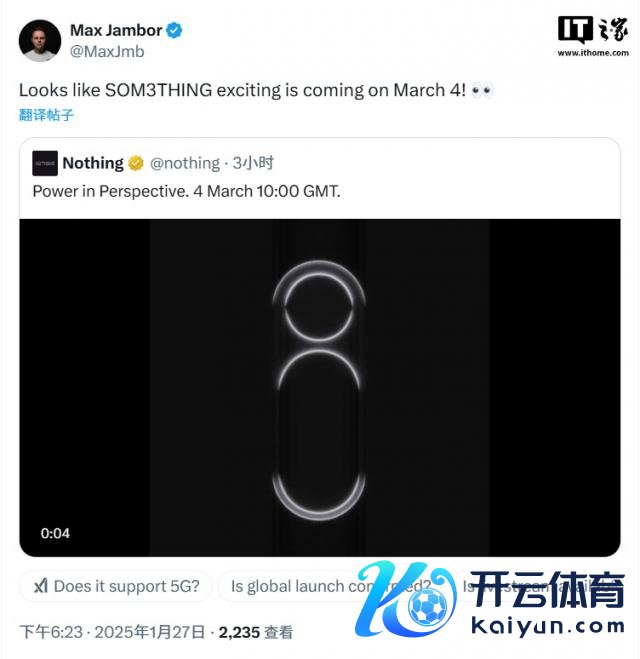This screenshot has width=640, height=659.
Task: Click the Grok icon beside 'Does it support 5G?'
Action: tap(41, 585)
